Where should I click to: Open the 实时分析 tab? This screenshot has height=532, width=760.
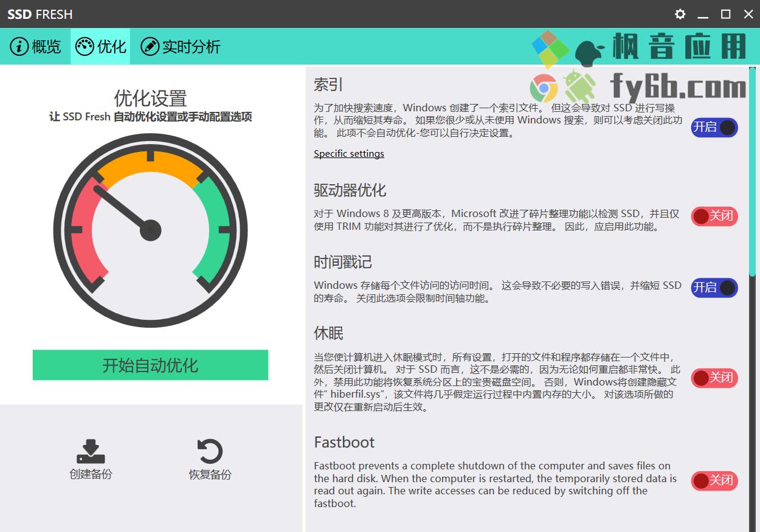click(181, 46)
